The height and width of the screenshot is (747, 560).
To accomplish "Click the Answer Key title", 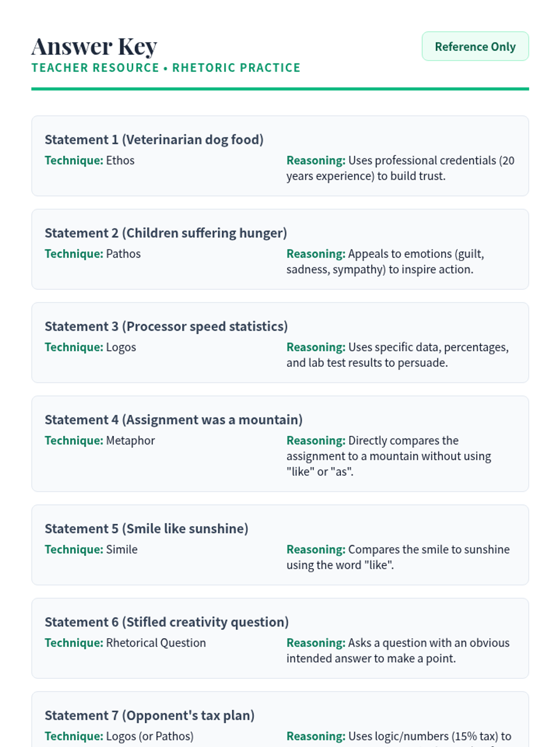I will point(94,47).
